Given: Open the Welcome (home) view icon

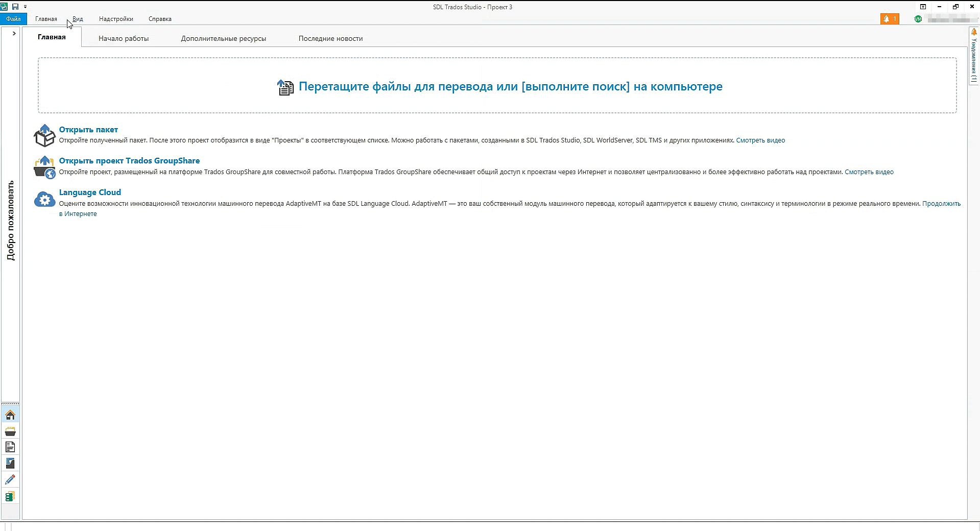Looking at the screenshot, I should pyautogui.click(x=10, y=415).
